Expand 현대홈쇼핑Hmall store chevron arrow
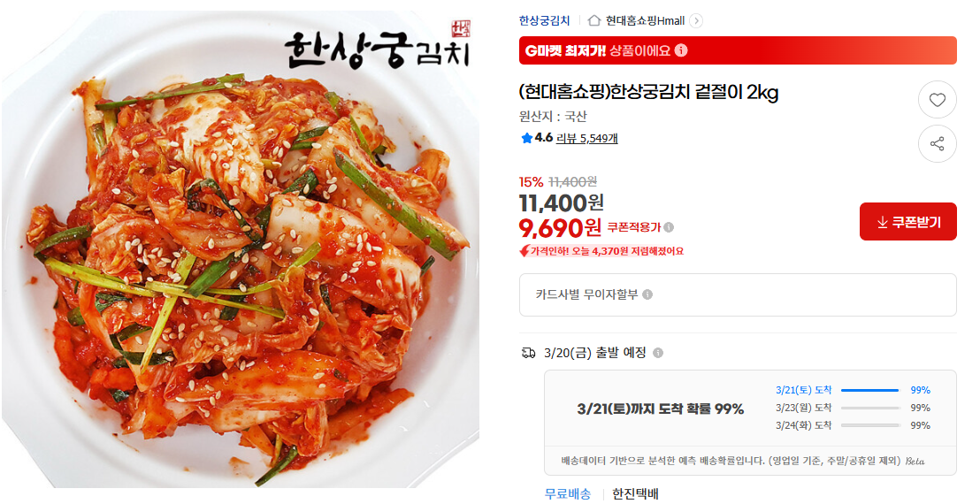 (x=695, y=20)
